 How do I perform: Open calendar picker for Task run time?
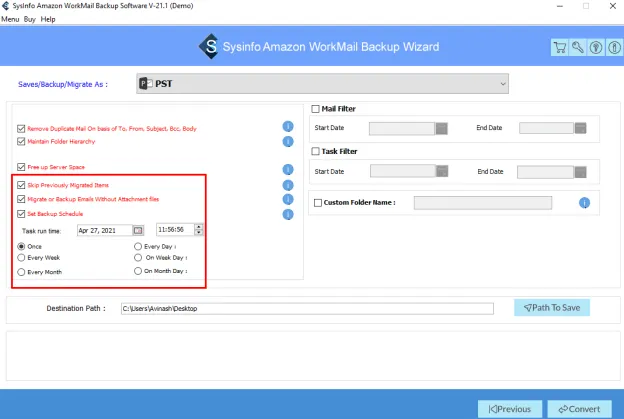[139, 230]
